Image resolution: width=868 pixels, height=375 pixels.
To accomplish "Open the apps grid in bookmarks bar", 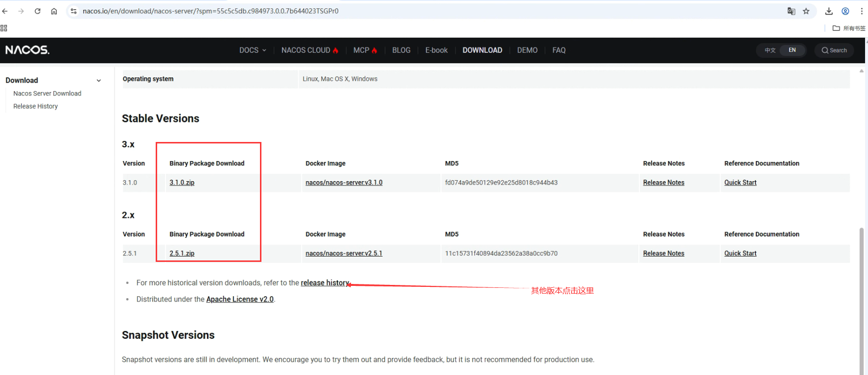I will point(4,28).
